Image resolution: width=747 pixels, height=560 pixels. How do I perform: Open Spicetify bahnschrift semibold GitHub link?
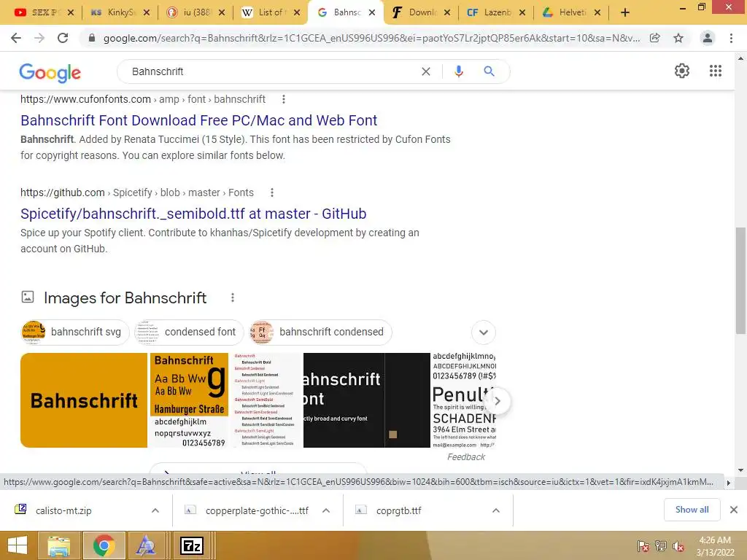pyautogui.click(x=193, y=214)
